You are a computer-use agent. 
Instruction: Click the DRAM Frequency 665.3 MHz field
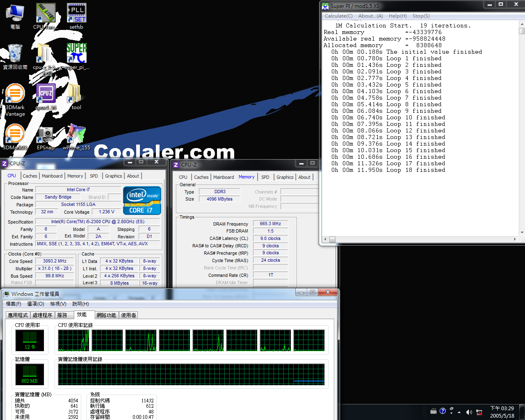pyautogui.click(x=270, y=224)
